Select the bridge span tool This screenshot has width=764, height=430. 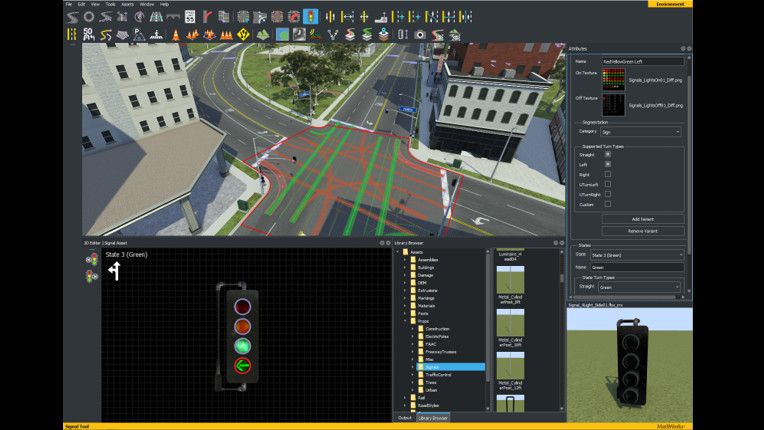click(x=172, y=17)
